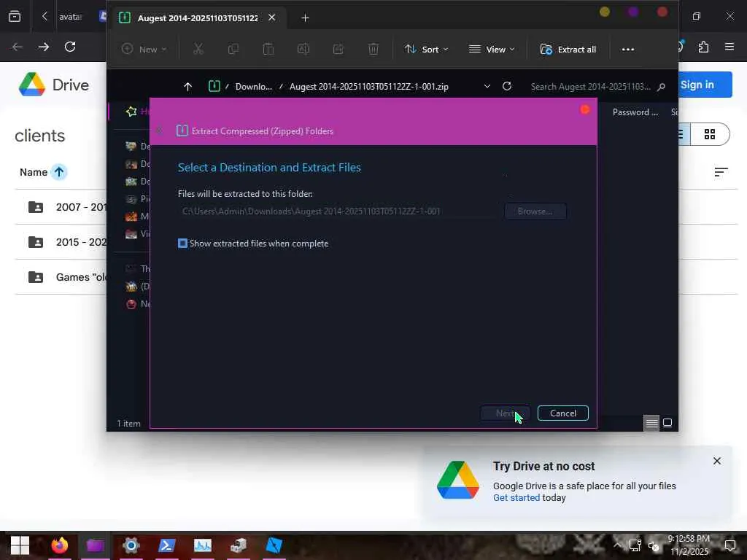Click the Downloads breadcrumb segment
The height and width of the screenshot is (560, 747).
(x=253, y=87)
